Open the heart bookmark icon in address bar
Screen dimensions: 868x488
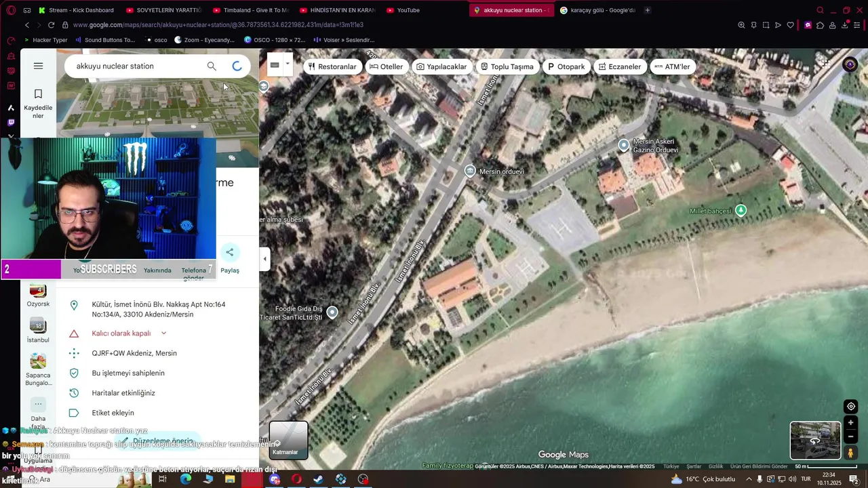click(x=791, y=25)
